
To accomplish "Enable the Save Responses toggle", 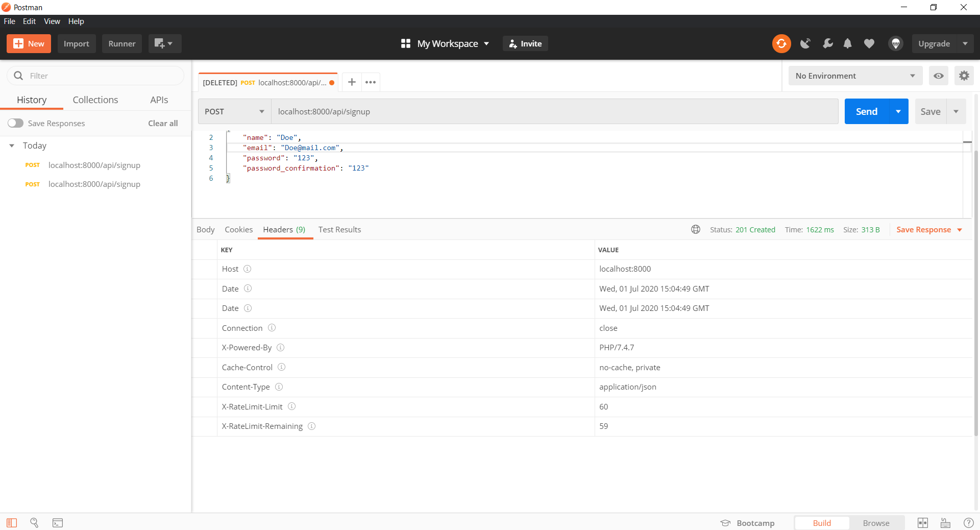I will click(15, 123).
